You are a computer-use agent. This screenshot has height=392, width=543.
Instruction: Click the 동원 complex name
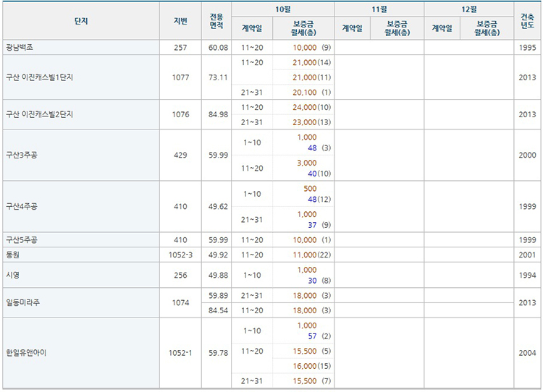pyautogui.click(x=13, y=255)
